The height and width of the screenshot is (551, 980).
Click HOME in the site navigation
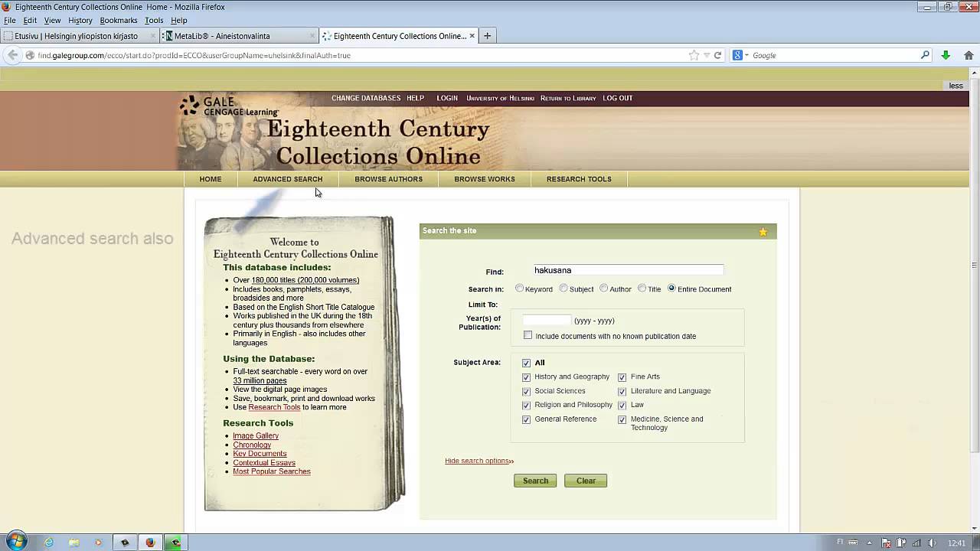point(211,179)
